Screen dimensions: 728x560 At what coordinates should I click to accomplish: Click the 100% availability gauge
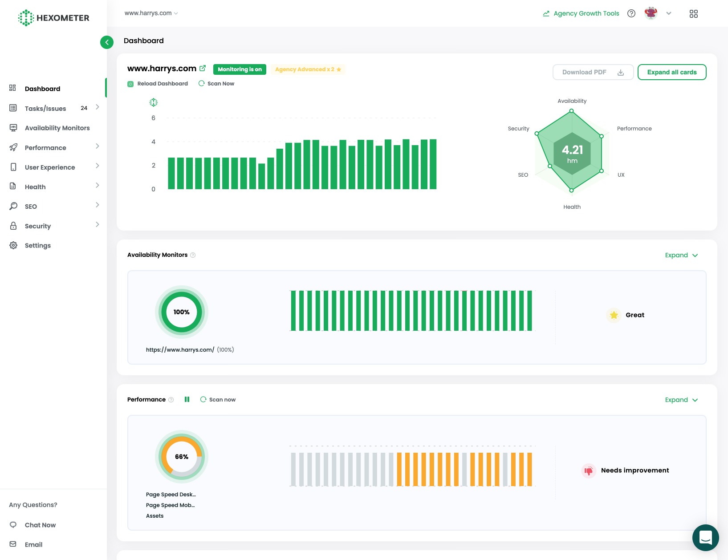click(181, 312)
